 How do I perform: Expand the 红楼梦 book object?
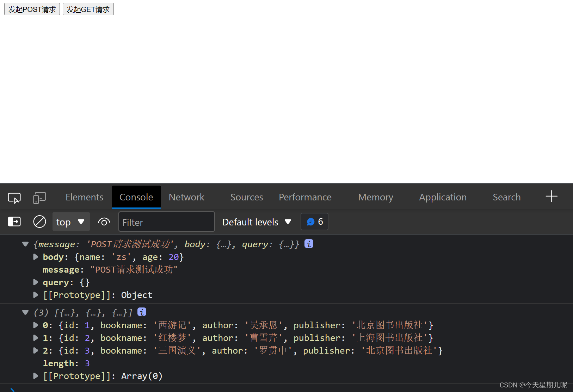(35, 338)
